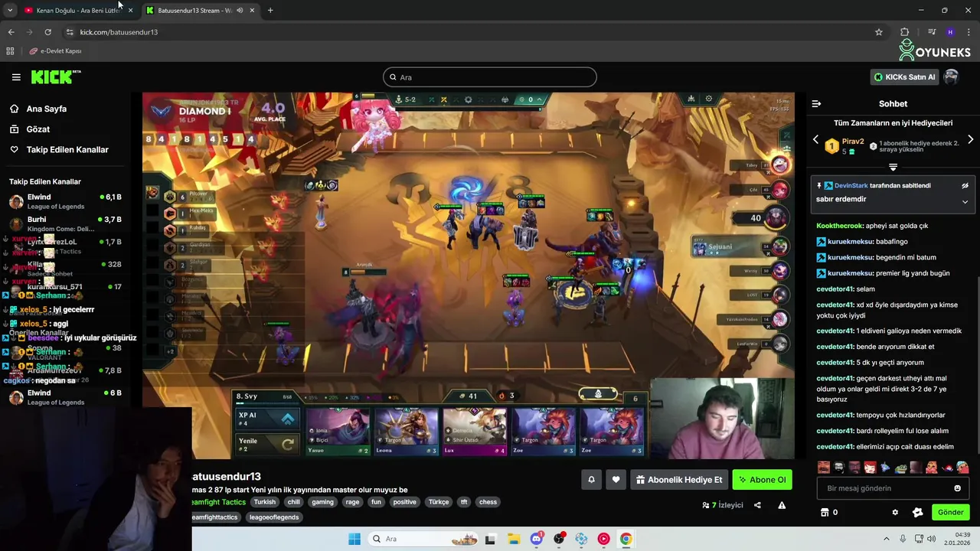This screenshot has height=551, width=980.
Task: Open Burhi channel in followed list
Action: [65, 223]
